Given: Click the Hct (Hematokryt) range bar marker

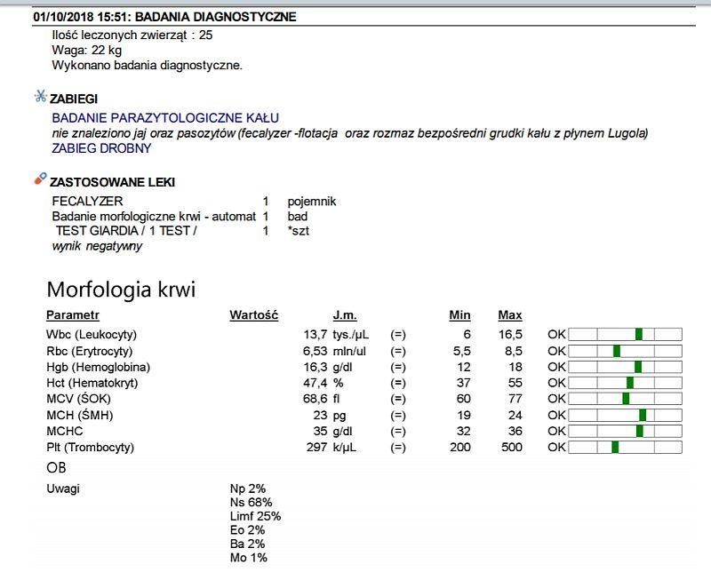Looking at the screenshot, I should (630, 383).
